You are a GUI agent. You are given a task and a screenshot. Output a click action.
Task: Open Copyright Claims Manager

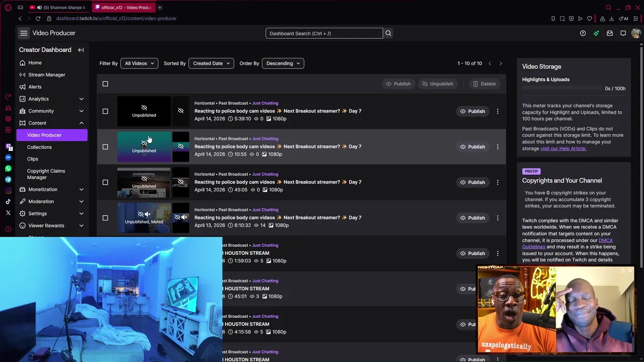[x=46, y=174]
